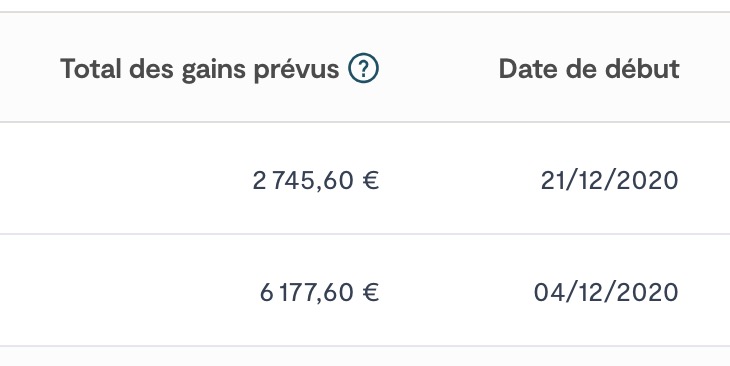Click the word "Total" in the header

tap(91, 69)
